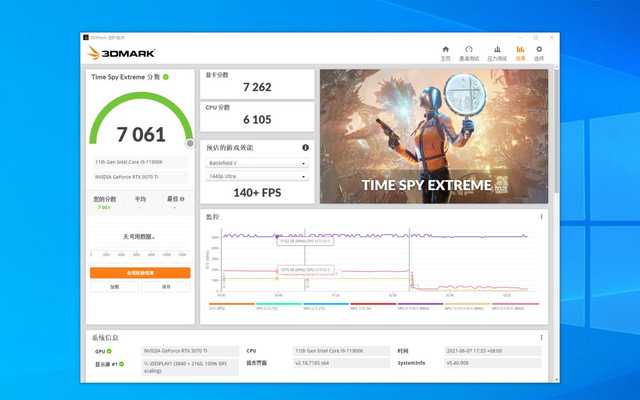
Task: Click the NVIDIA GeForce RTX 3070 Ti field under the gauge
Action: [x=140, y=177]
